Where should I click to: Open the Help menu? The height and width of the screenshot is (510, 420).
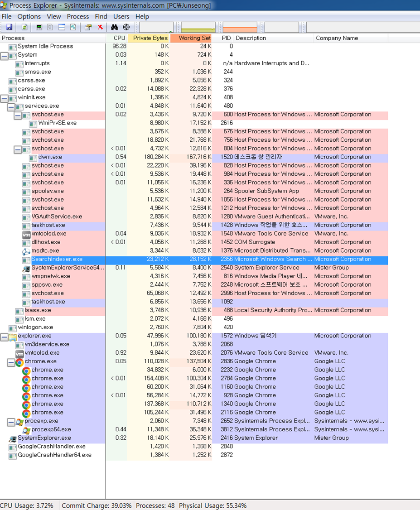click(142, 16)
